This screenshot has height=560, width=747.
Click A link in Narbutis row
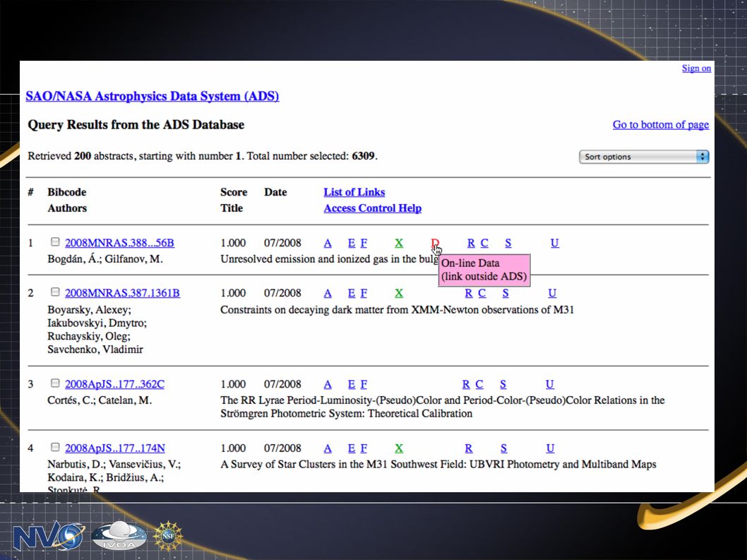[x=328, y=448]
